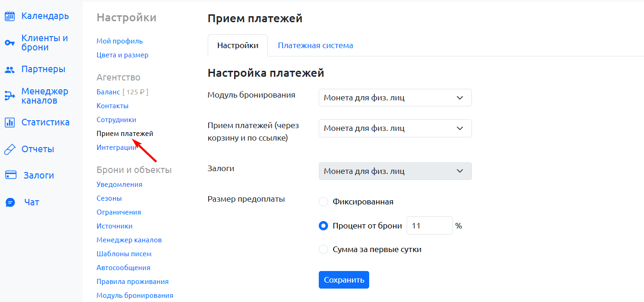Screen dimensions: 644x302
Task: Select the Фиксированная prepayment option
Action: point(323,202)
